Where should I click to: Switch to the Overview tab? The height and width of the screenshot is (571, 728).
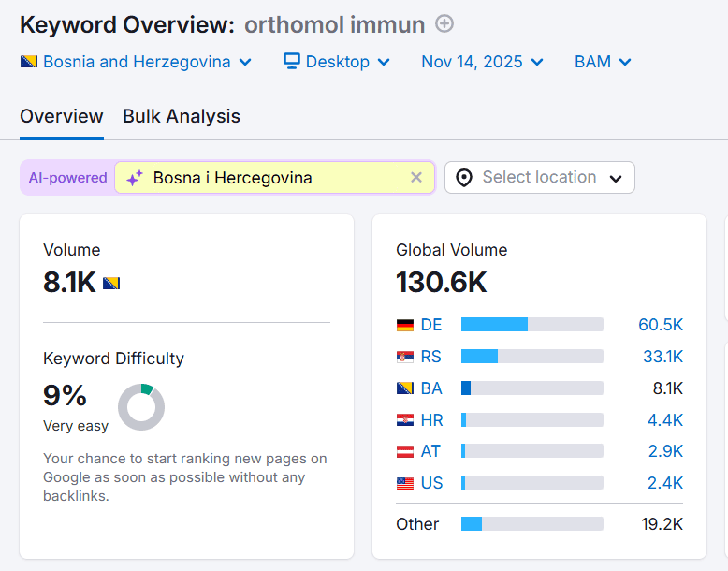point(61,116)
